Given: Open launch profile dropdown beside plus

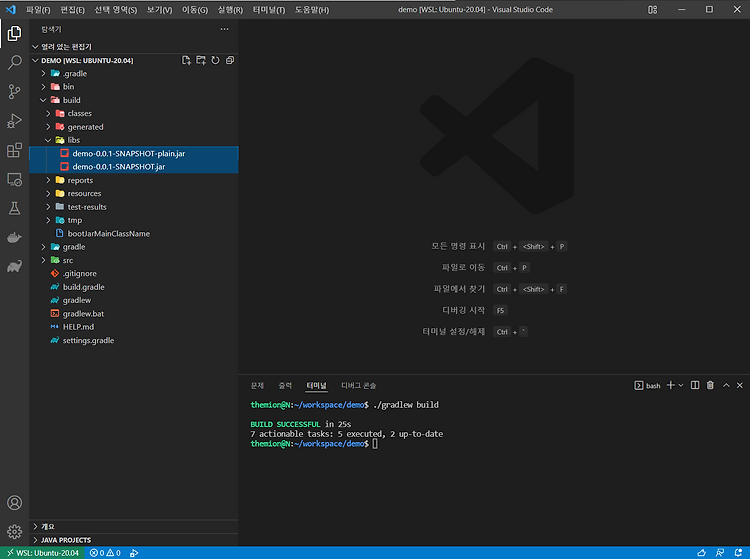Looking at the screenshot, I should click(681, 385).
